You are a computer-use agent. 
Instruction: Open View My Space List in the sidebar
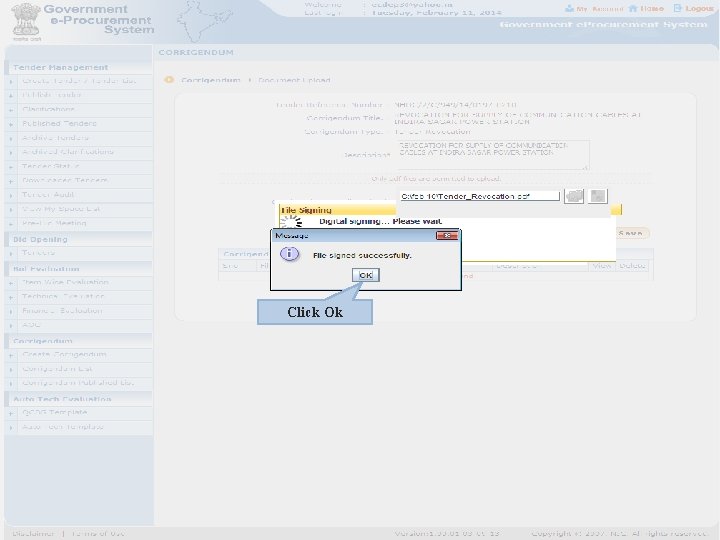pyautogui.click(x=61, y=209)
